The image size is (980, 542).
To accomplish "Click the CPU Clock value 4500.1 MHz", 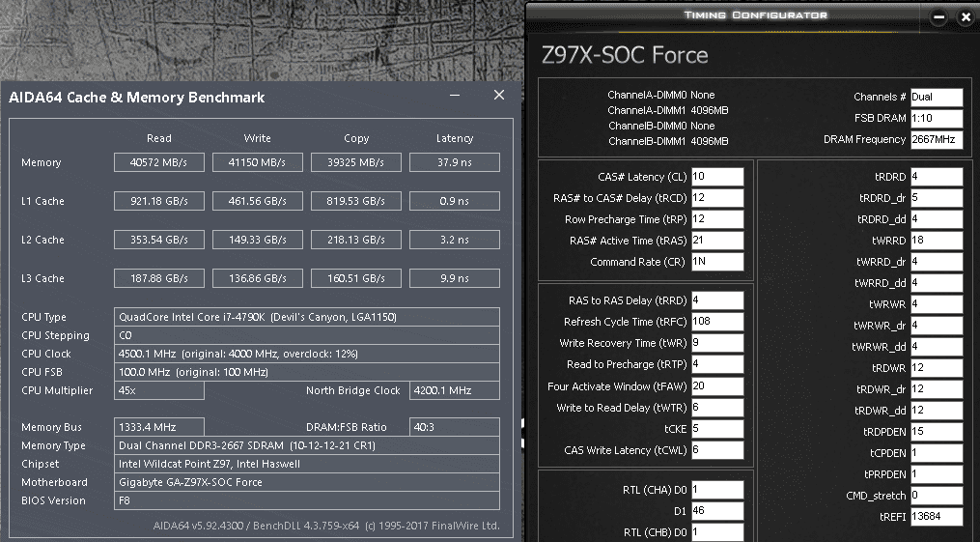I will coord(307,354).
